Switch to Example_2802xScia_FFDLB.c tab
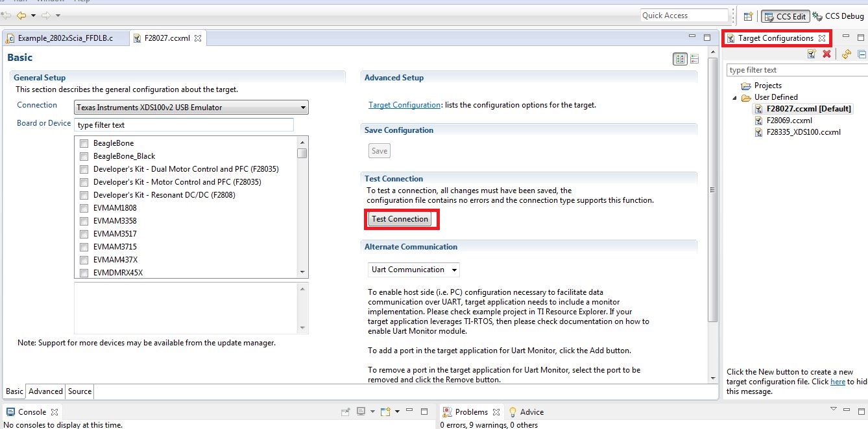The image size is (868, 429). [x=65, y=38]
